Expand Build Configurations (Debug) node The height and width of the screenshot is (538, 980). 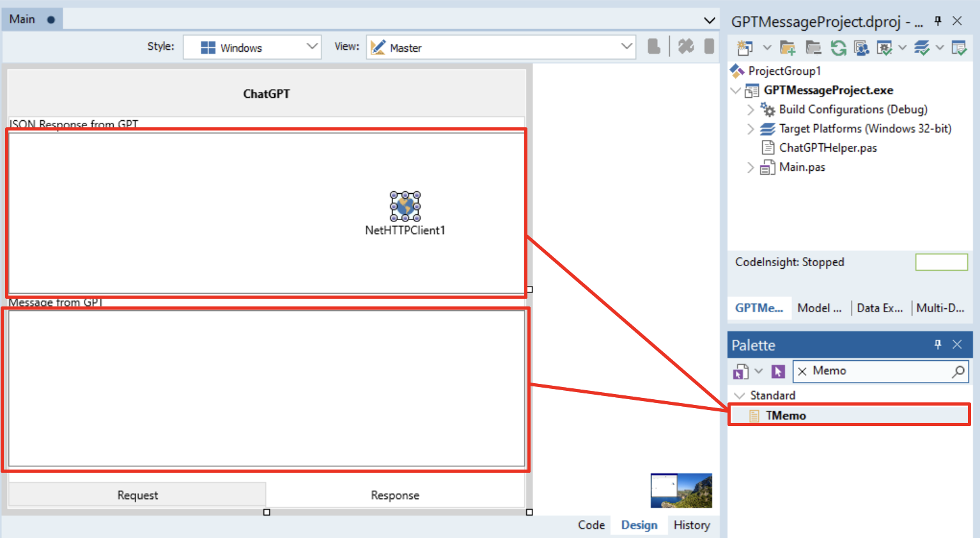[751, 109]
